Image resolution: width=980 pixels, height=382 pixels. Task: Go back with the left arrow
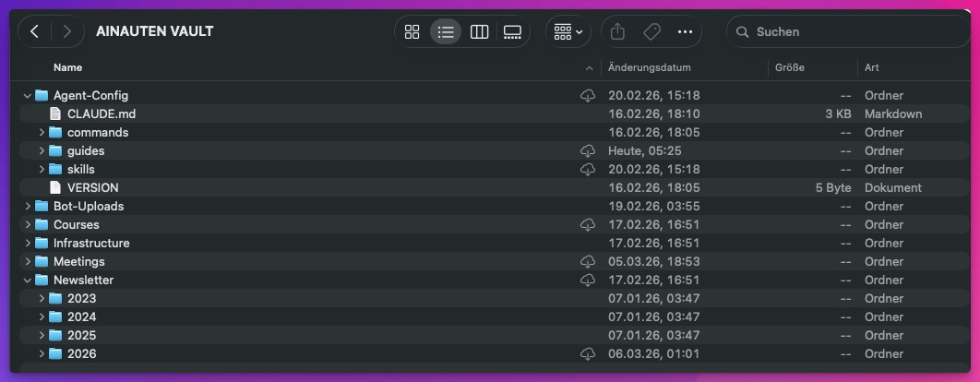[x=34, y=31]
